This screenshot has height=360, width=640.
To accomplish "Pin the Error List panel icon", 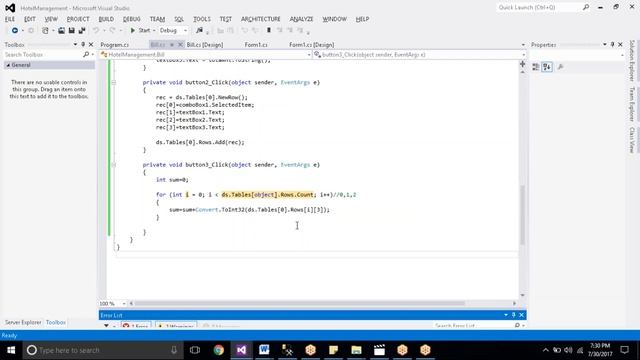I will coord(513,315).
